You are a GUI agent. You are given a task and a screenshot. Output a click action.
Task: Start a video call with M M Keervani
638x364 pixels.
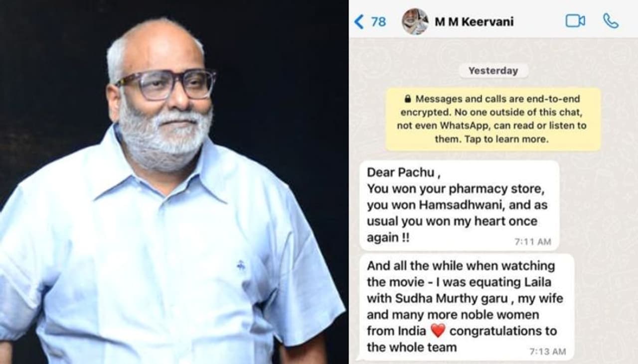tap(575, 21)
